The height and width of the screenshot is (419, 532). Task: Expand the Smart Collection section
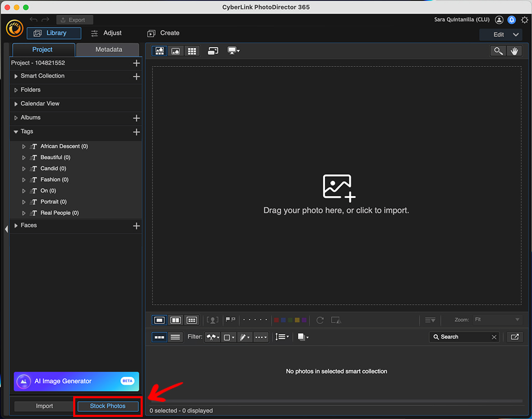[16, 76]
